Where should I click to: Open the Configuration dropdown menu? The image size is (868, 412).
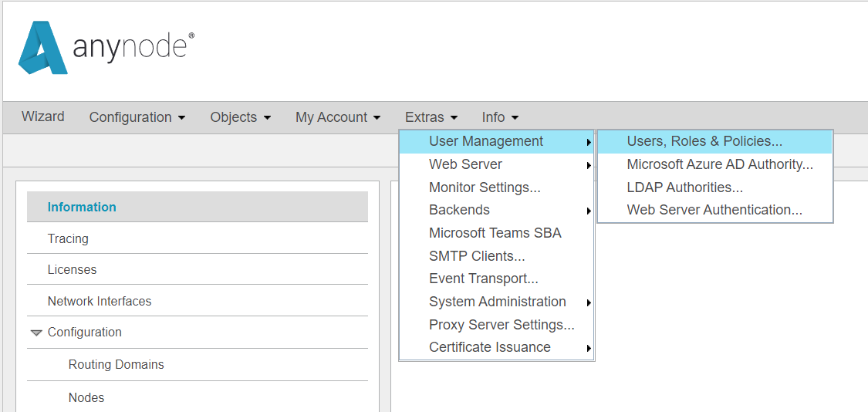tap(137, 117)
